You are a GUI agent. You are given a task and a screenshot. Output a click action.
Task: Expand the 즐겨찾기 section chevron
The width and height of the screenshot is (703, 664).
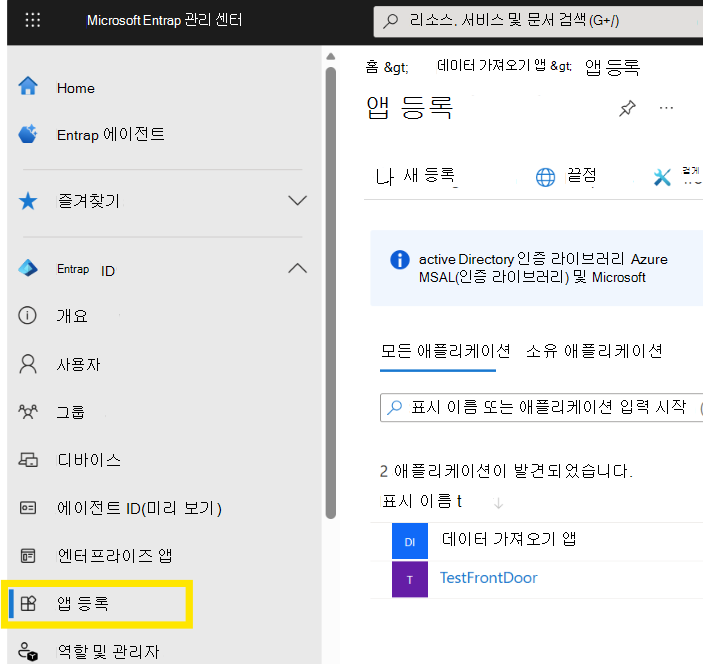pyautogui.click(x=297, y=200)
